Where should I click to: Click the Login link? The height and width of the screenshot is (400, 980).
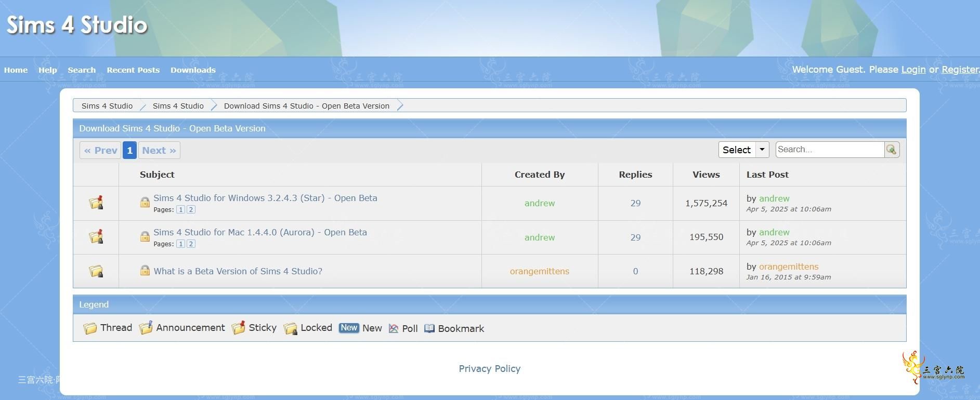913,70
